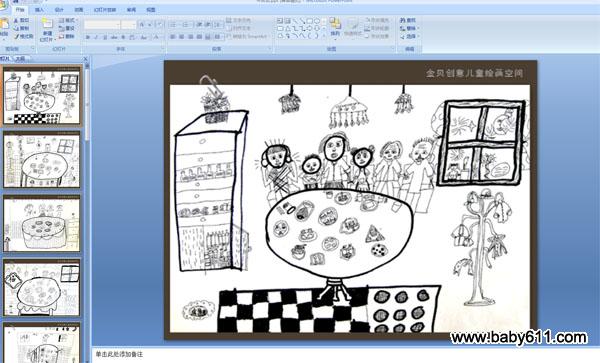Expand the Layout (版式) dropdown
The width and height of the screenshot is (600, 363).
pos(68,20)
